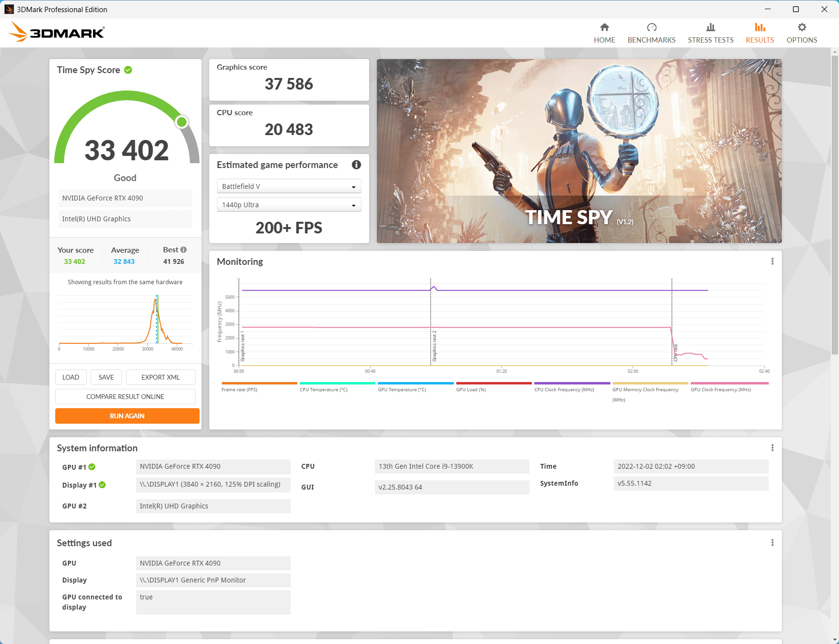Open the Battlefield V game dropdown
Viewport: 839px width, 644px height.
pos(289,186)
